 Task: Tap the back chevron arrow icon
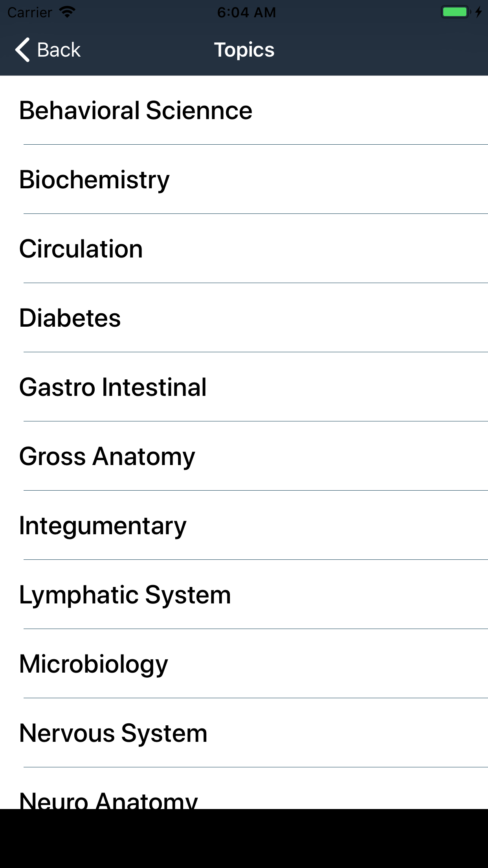click(22, 50)
